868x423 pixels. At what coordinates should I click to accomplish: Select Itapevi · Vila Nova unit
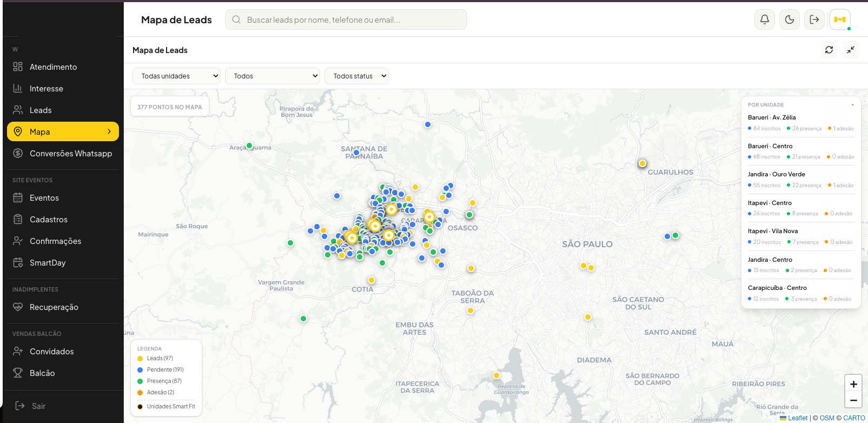[x=801, y=236]
